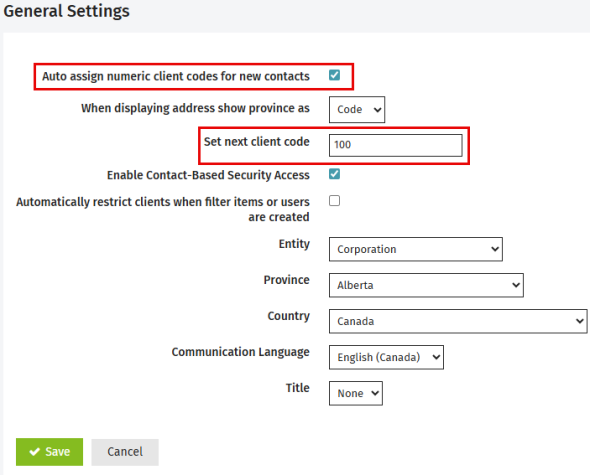The width and height of the screenshot is (590, 475).
Task: Open the Country dropdown showing Canada
Action: [458, 321]
